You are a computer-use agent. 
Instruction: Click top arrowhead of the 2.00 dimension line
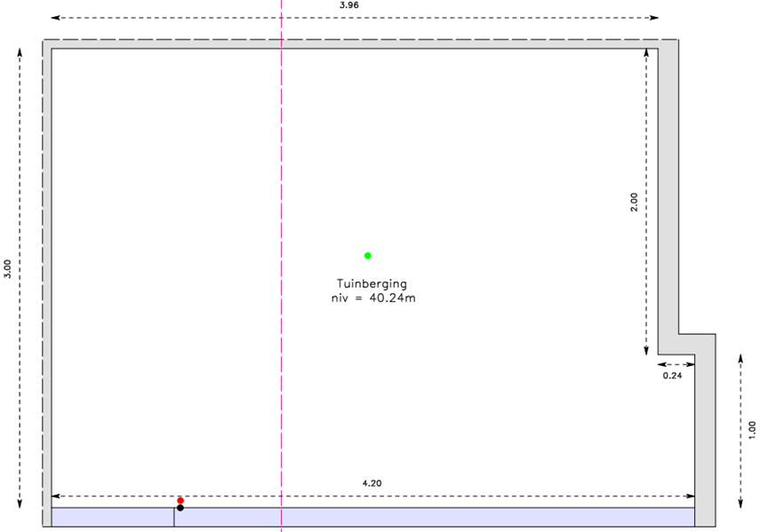(647, 52)
